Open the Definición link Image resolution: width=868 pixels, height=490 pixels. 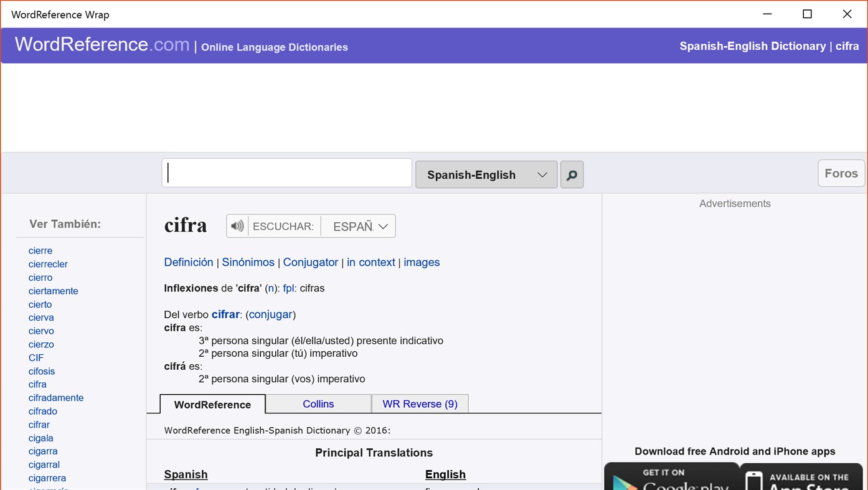(x=189, y=262)
